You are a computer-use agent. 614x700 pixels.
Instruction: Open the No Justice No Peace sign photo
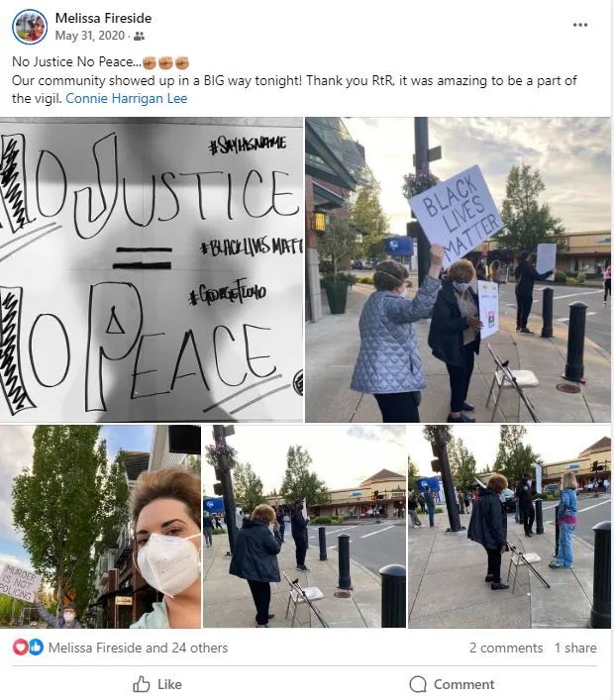pyautogui.click(x=152, y=269)
